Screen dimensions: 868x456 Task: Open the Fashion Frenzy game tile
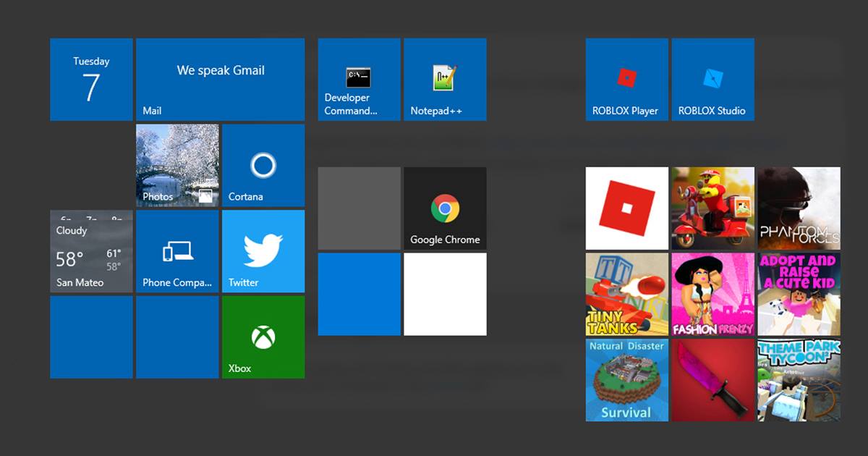(712, 294)
